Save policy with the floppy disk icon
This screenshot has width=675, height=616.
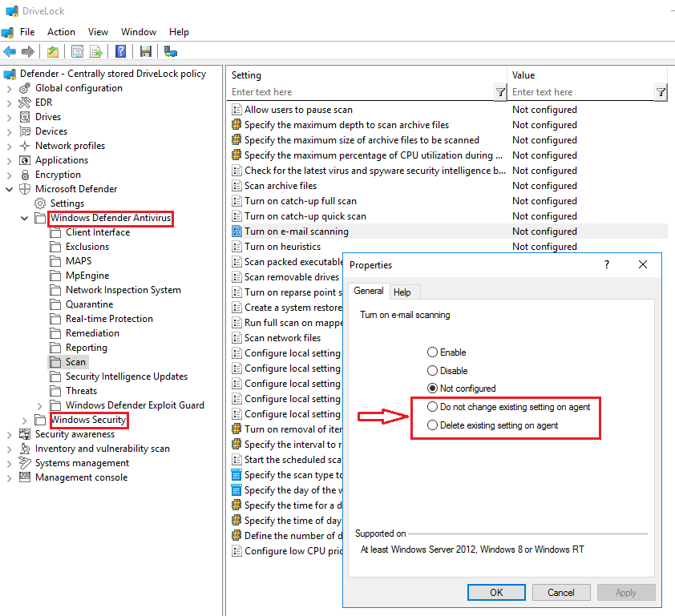(x=146, y=52)
